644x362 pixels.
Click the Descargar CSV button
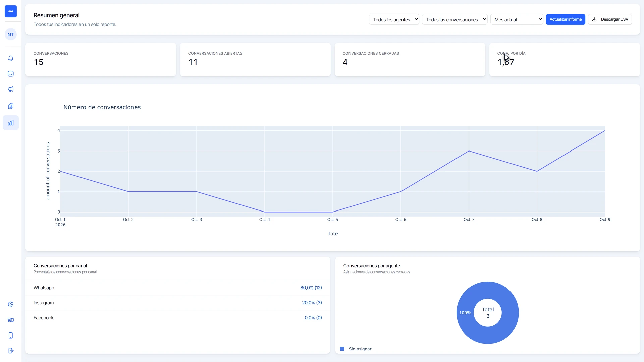pos(610,19)
